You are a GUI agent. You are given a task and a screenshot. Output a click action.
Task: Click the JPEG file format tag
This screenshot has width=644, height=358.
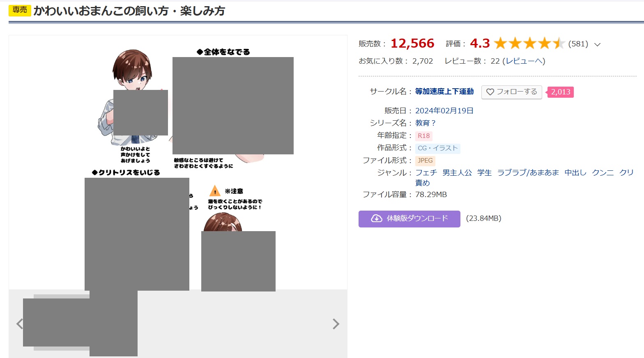point(425,161)
